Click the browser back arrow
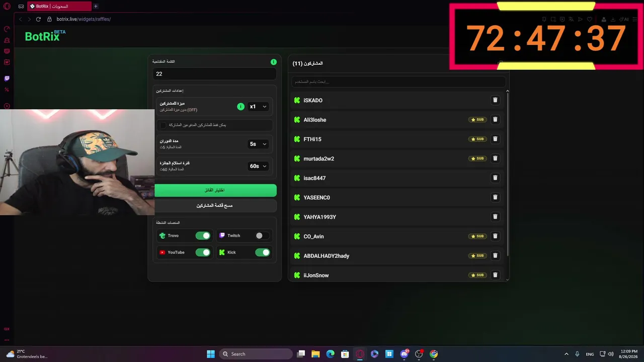The width and height of the screenshot is (644, 362). (x=21, y=19)
